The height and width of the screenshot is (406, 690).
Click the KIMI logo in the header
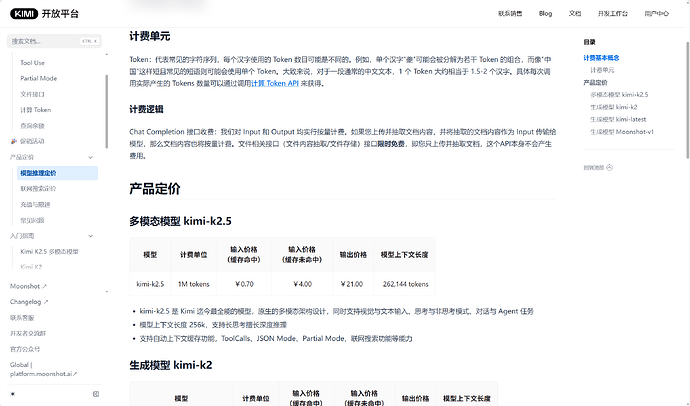[x=24, y=14]
